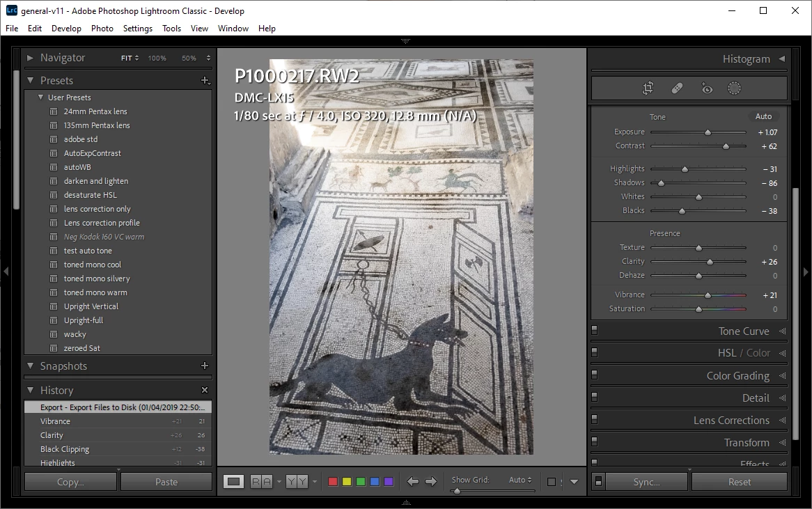The width and height of the screenshot is (812, 509).
Task: Select the red color label swatch
Action: 333,482
